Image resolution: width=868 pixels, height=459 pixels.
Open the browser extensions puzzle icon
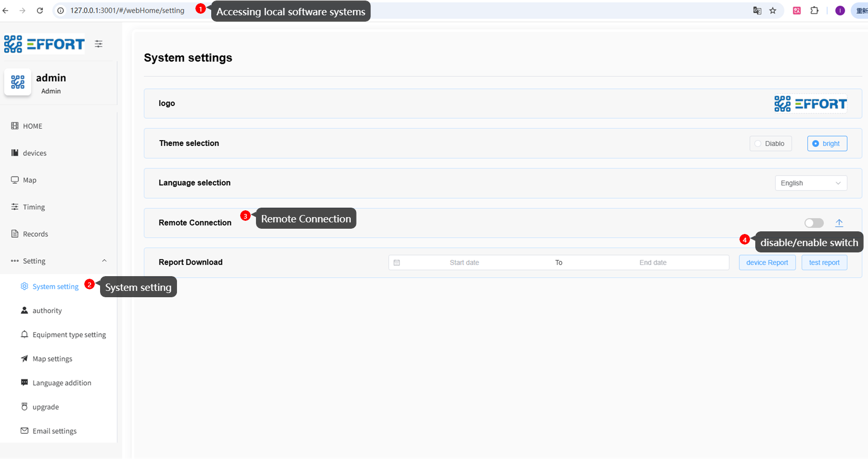click(814, 11)
